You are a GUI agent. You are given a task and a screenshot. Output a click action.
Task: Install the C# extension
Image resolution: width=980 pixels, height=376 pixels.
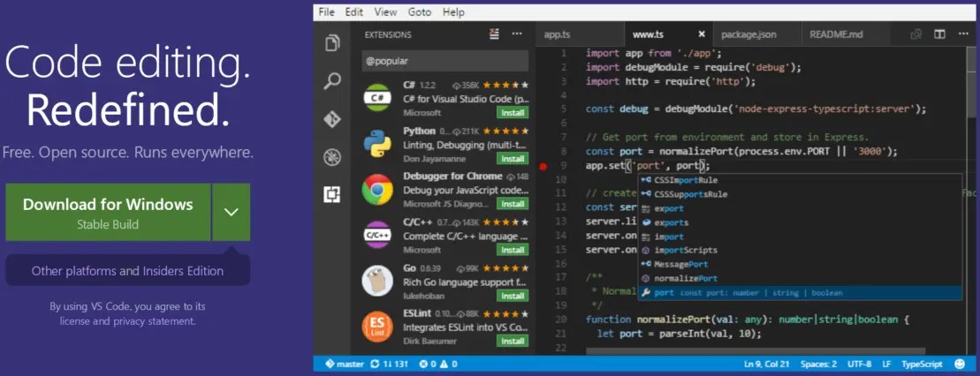pos(513,113)
